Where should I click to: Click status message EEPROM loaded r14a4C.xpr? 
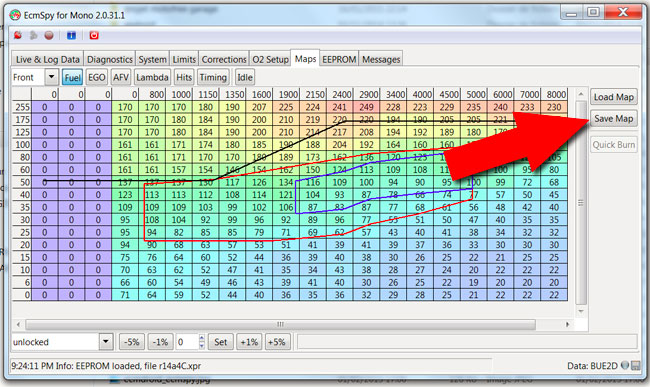tap(106, 366)
